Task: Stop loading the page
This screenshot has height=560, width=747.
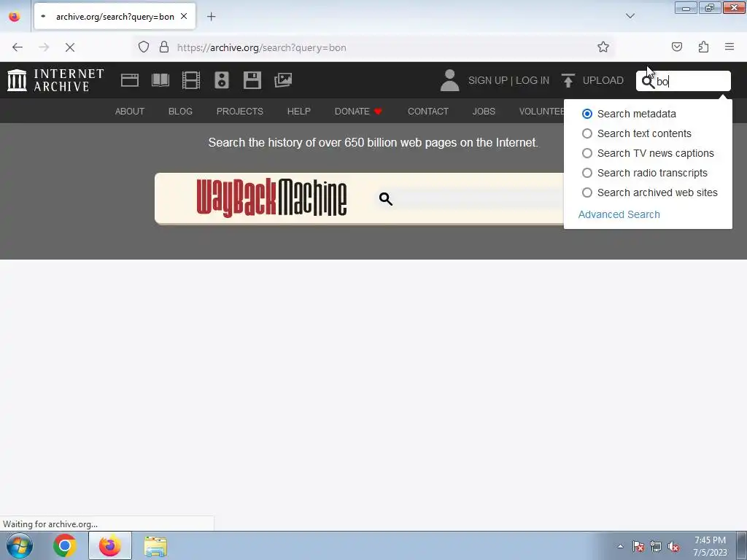Action: (70, 47)
